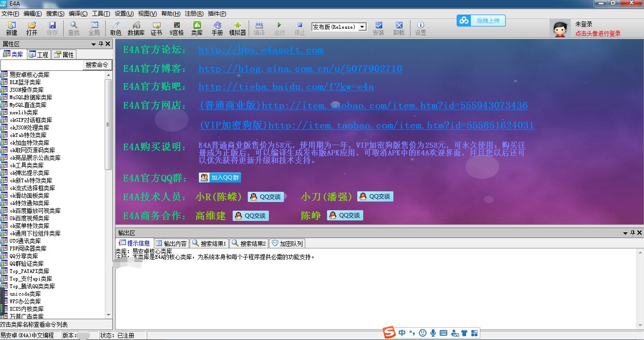Switch to the 工程 tab
Screen dimensions: 644x340
pos(39,54)
